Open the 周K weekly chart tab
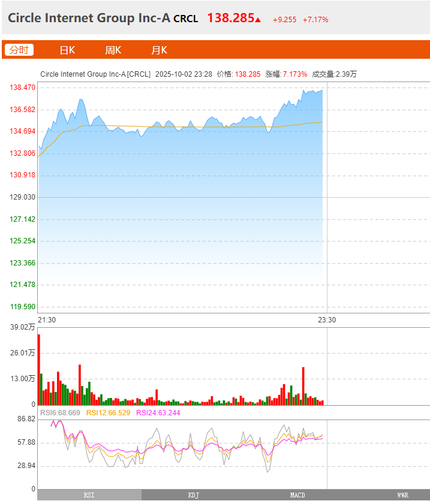This screenshot has height=504, width=430. (x=113, y=50)
